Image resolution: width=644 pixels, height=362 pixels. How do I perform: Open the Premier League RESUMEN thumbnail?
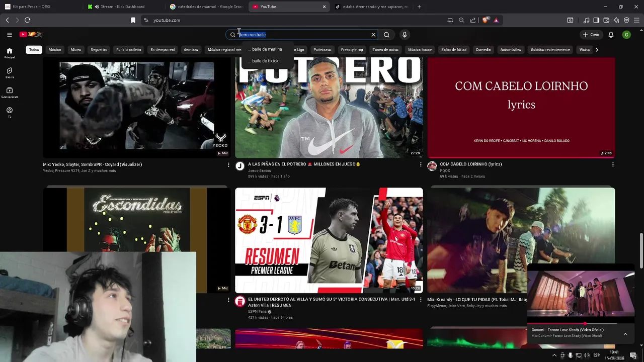tap(329, 240)
